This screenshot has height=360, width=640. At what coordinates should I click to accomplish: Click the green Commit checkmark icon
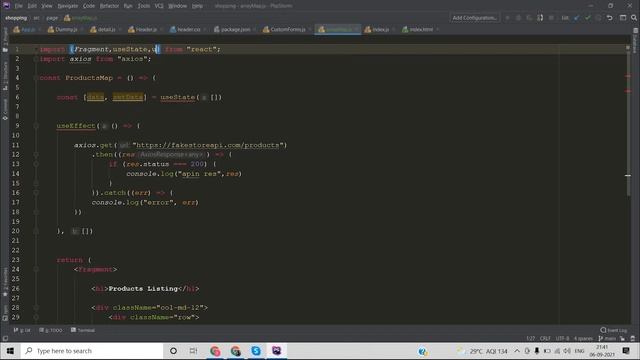point(588,18)
